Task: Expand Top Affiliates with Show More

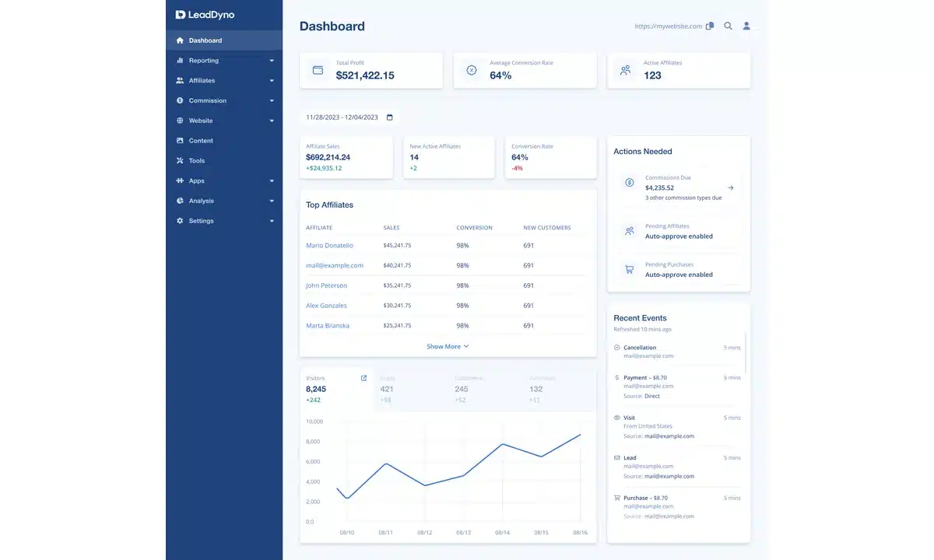Action: pos(448,346)
